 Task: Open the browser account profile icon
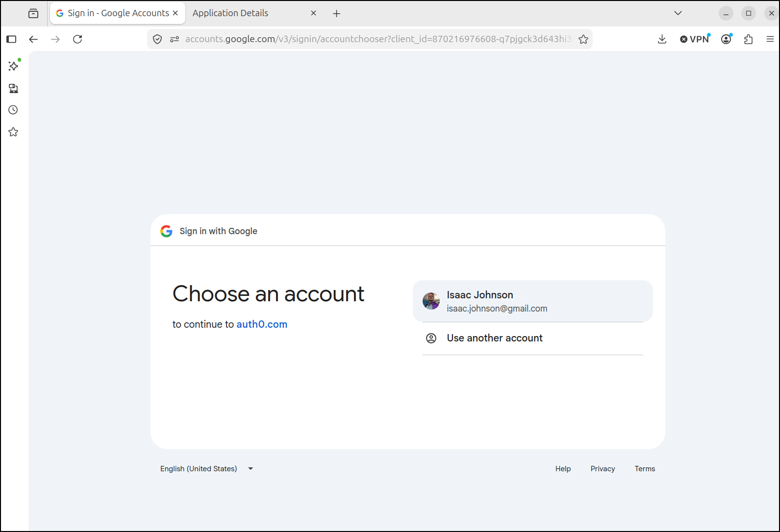tap(727, 39)
